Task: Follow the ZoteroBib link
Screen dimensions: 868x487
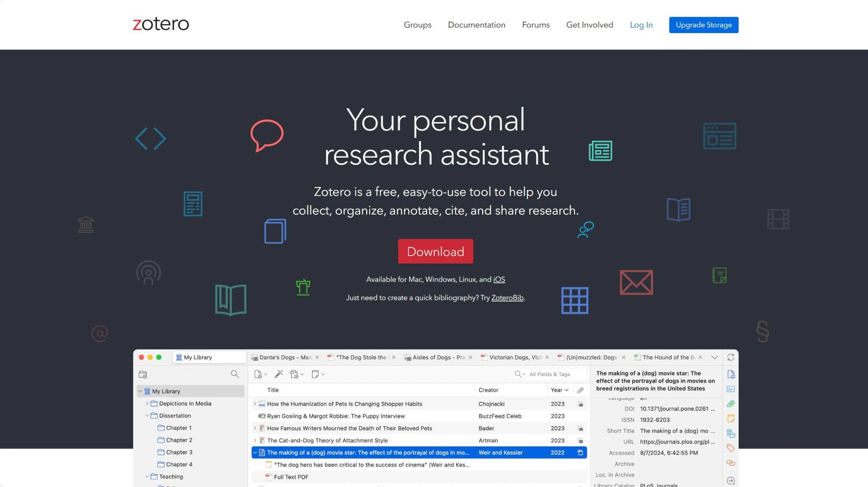Action: [507, 298]
